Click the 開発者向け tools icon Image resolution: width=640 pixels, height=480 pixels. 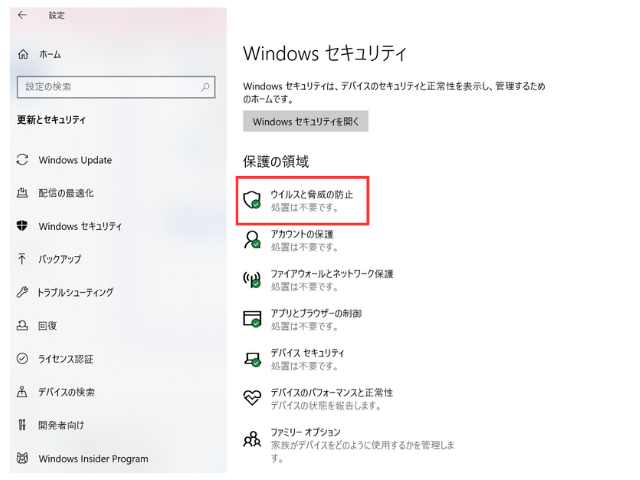click(22, 425)
